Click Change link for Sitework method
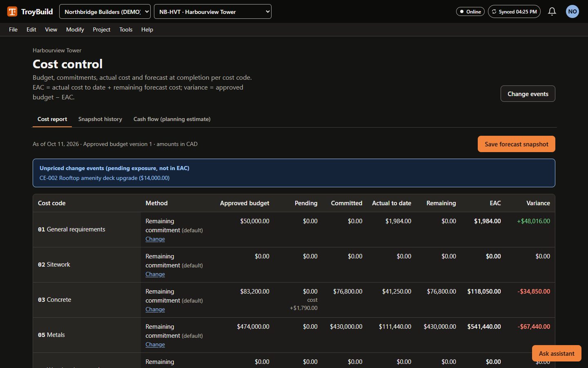This screenshot has width=588, height=368. pyautogui.click(x=155, y=274)
